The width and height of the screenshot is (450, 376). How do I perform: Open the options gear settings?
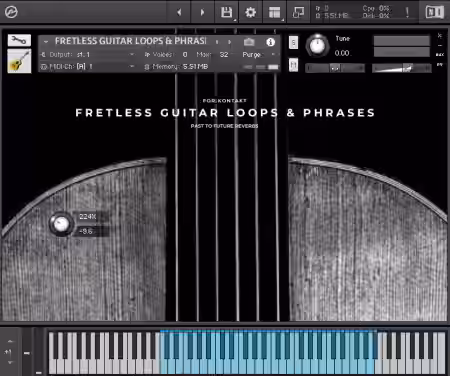coord(250,12)
